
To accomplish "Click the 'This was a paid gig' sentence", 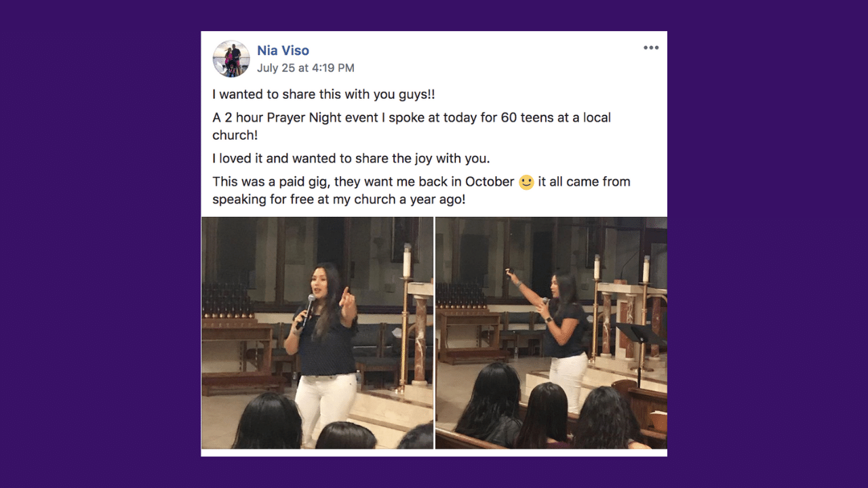I will 421,190.
